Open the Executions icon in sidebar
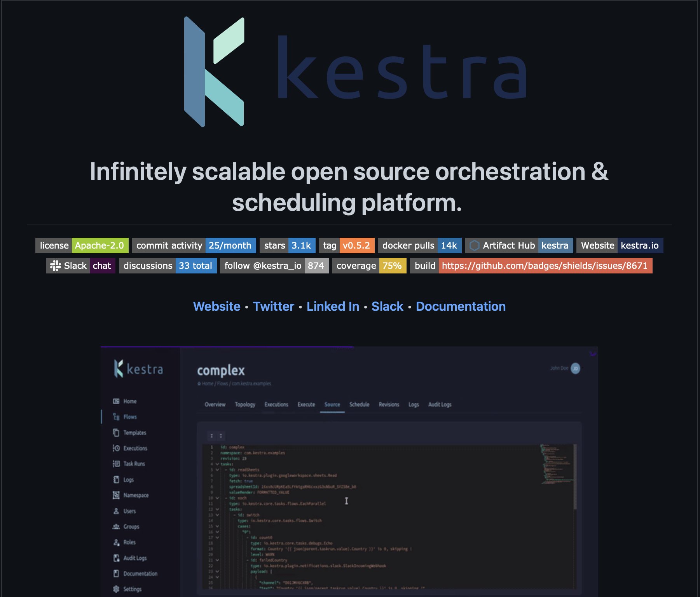 tap(116, 448)
